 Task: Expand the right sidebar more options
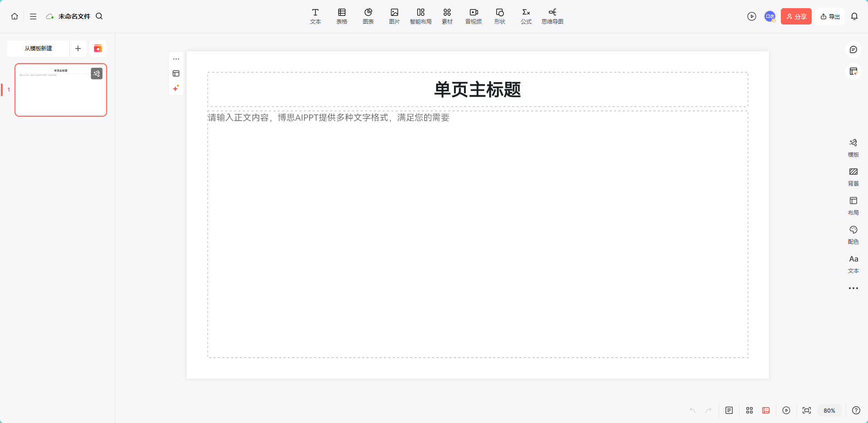click(x=853, y=288)
